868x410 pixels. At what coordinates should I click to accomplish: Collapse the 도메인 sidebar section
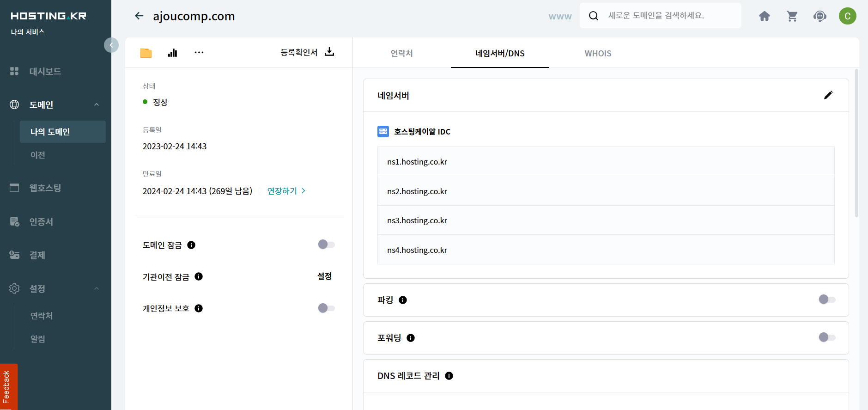click(x=97, y=105)
